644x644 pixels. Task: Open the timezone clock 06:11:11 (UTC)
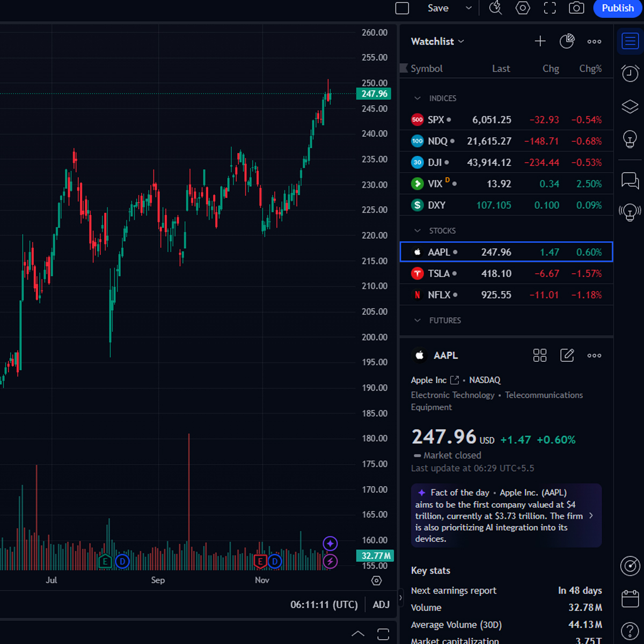coord(324,605)
